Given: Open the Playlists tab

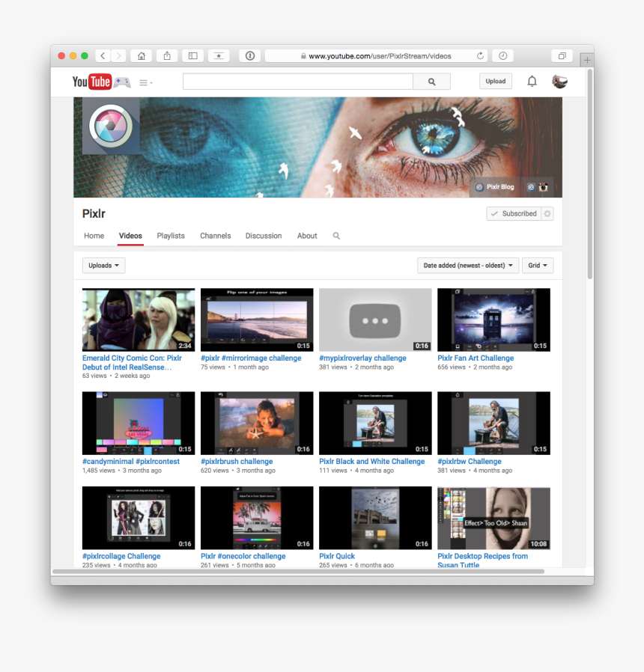Looking at the screenshot, I should 171,236.
